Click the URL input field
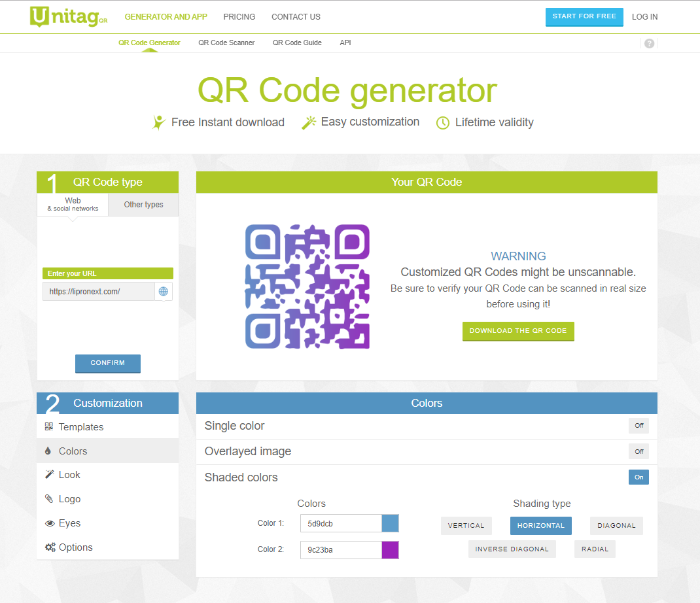Image resolution: width=700 pixels, height=603 pixels. (99, 292)
